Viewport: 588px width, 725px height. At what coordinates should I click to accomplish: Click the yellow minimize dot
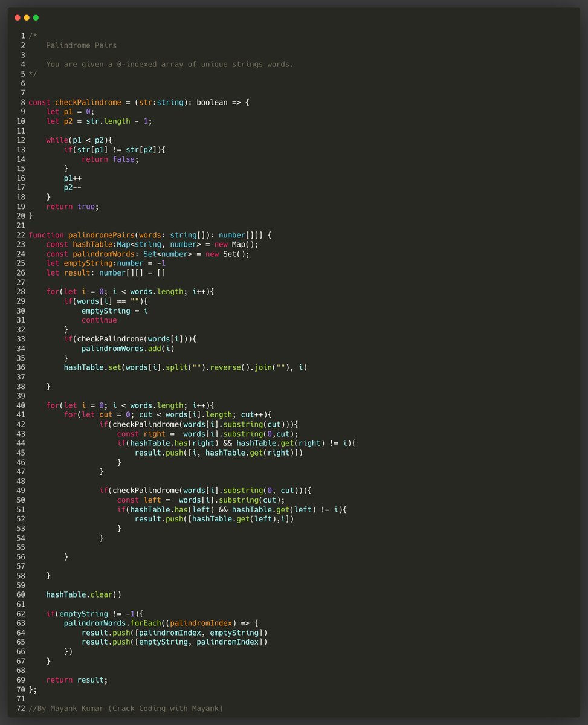coord(27,18)
